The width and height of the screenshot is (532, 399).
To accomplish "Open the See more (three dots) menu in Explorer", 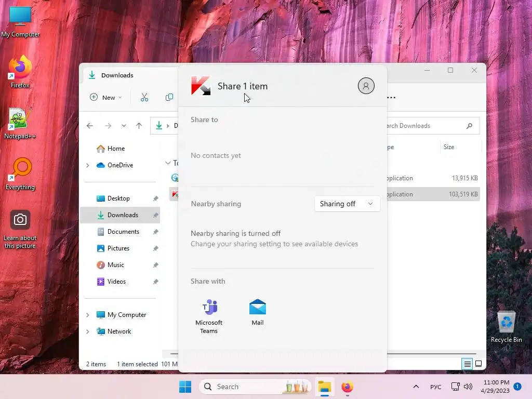I will (x=391, y=97).
